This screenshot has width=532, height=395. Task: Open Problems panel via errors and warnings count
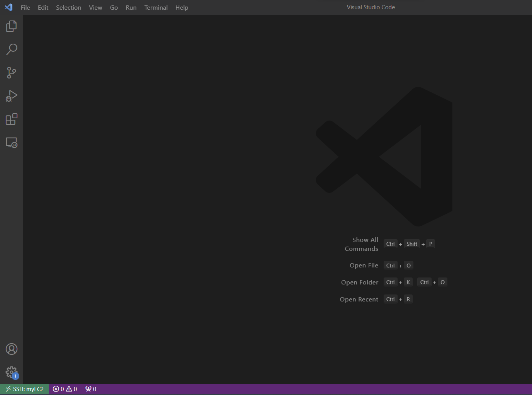point(65,389)
